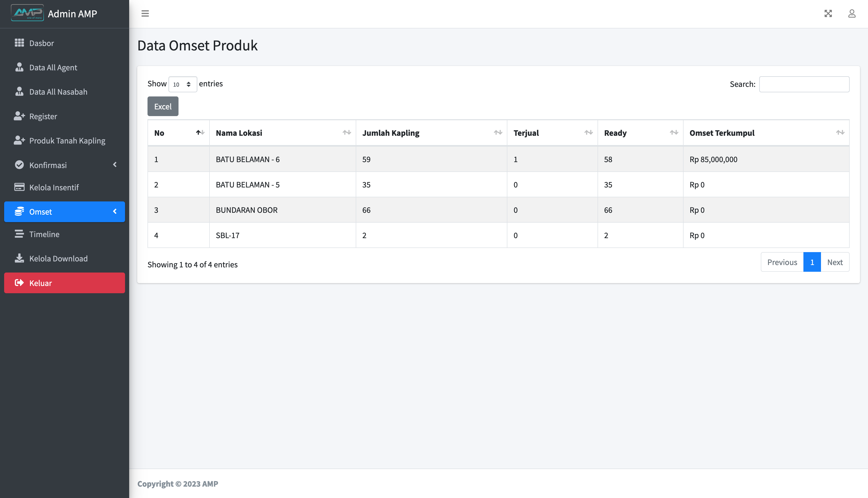868x498 pixels.
Task: Click the Copyright 2023 AMP footer text
Action: pos(178,484)
